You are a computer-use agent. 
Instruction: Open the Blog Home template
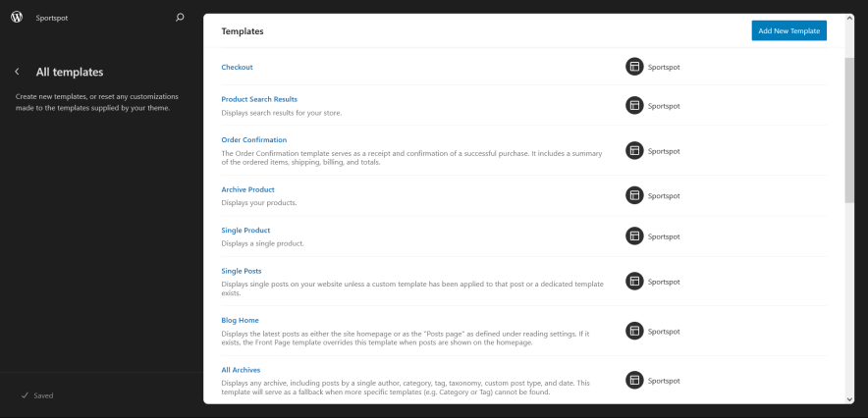click(x=240, y=320)
